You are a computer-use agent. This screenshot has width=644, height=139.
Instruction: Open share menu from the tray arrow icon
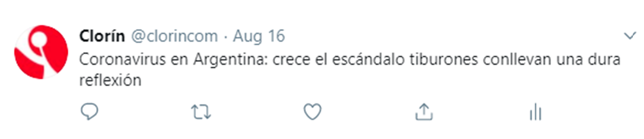[x=424, y=112]
